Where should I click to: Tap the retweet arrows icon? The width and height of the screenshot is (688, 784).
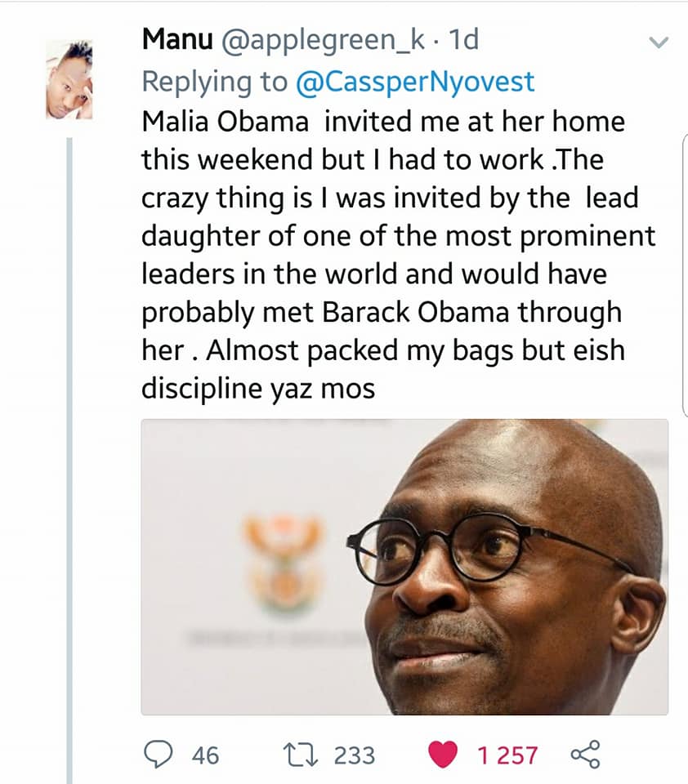click(301, 755)
